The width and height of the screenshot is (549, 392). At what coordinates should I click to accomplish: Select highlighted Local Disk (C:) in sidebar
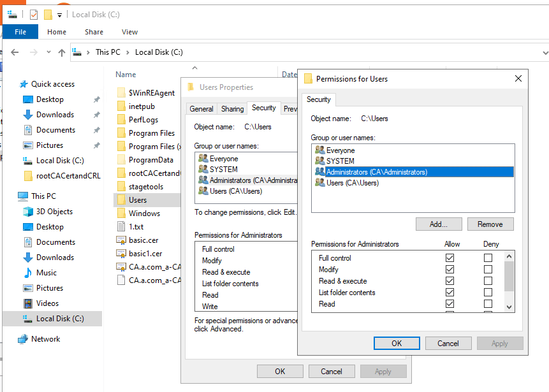click(x=52, y=319)
